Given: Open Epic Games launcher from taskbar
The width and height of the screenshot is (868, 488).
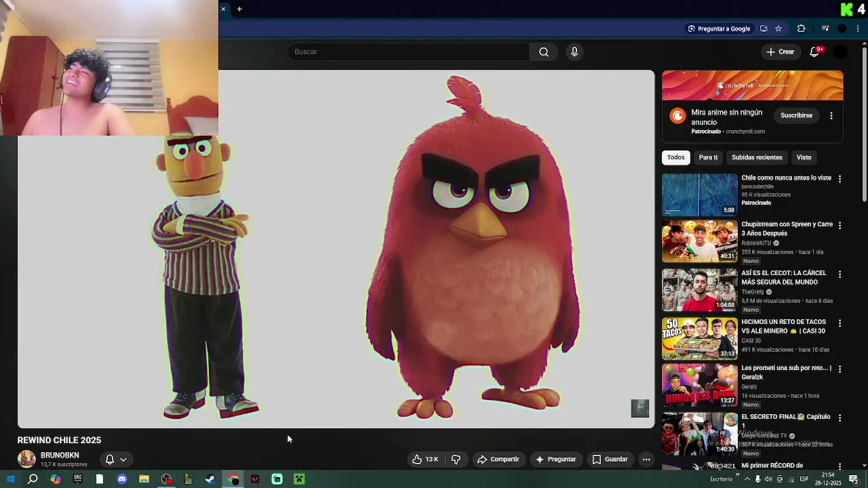Looking at the screenshot, I should pyautogui.click(x=77, y=479).
